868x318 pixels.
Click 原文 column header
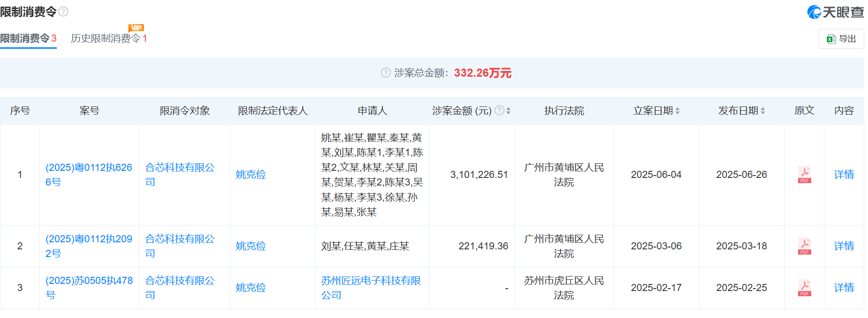[x=804, y=111]
